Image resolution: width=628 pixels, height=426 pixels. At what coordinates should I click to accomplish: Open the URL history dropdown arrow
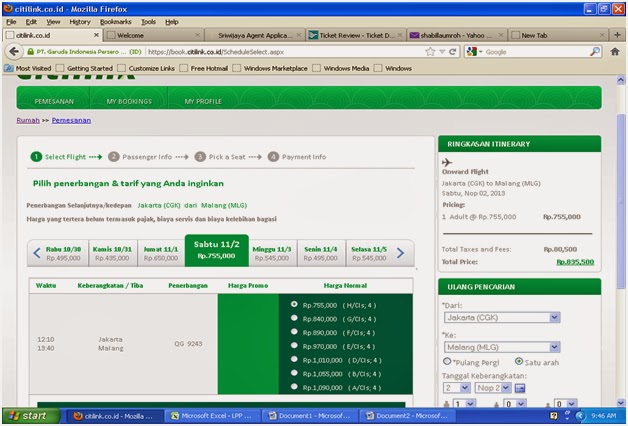click(442, 52)
